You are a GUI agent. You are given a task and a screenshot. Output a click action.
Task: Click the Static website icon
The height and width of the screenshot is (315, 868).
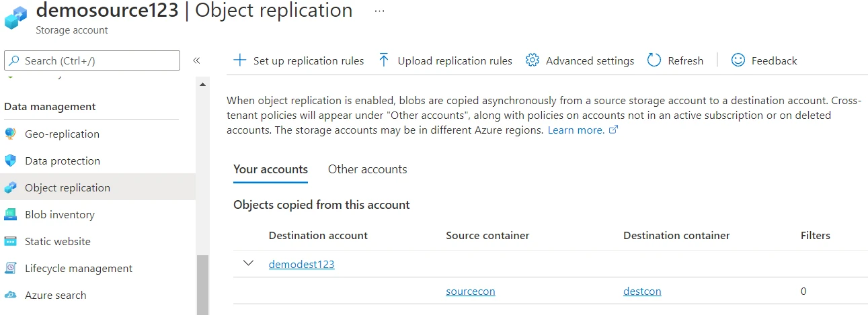[x=10, y=241]
